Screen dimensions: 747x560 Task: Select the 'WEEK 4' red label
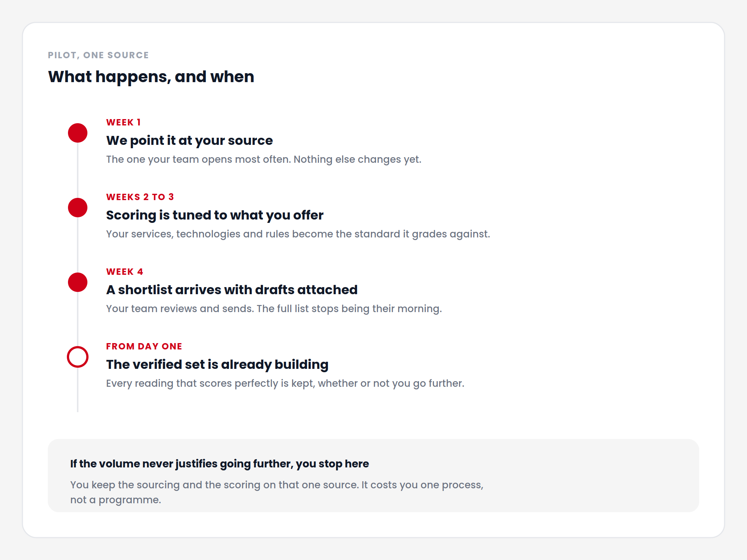(125, 272)
